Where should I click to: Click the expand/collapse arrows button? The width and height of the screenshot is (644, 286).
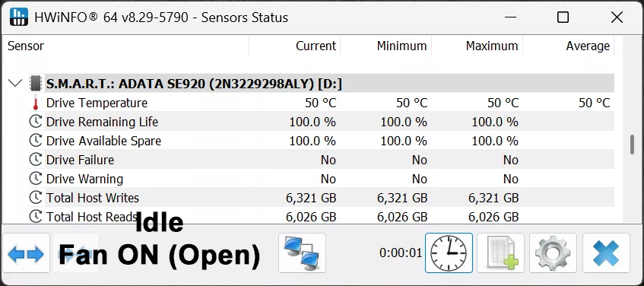point(27,253)
